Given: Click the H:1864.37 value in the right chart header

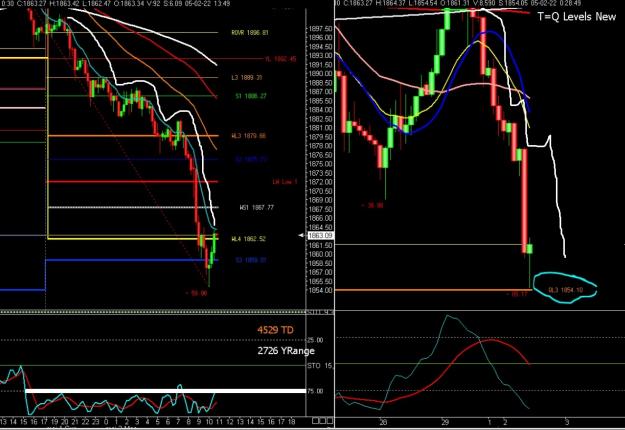Looking at the screenshot, I should click(392, 3).
